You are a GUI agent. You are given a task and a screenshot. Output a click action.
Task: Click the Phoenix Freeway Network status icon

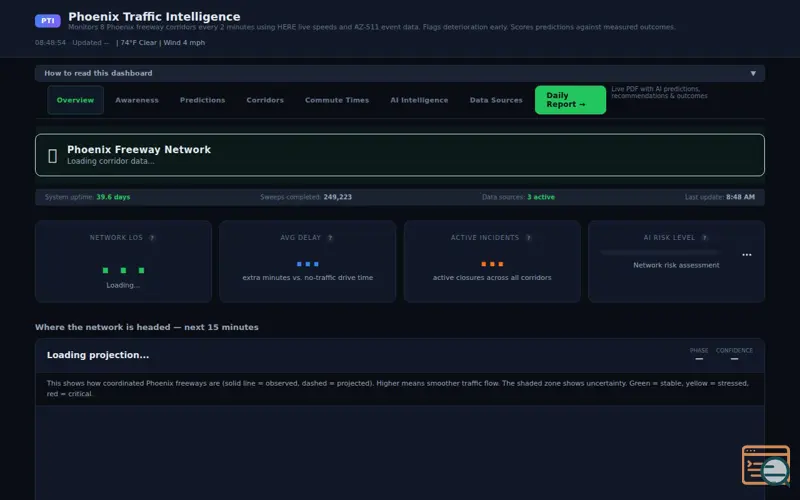click(52, 156)
